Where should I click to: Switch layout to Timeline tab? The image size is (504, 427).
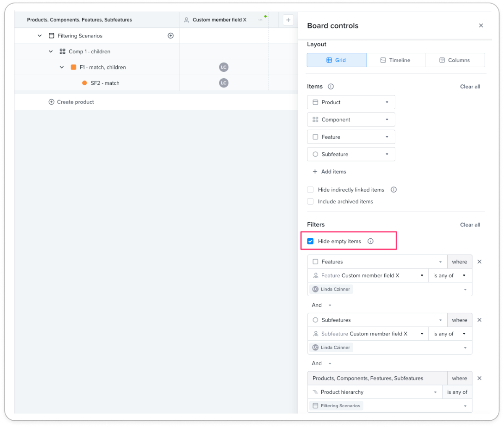396,60
